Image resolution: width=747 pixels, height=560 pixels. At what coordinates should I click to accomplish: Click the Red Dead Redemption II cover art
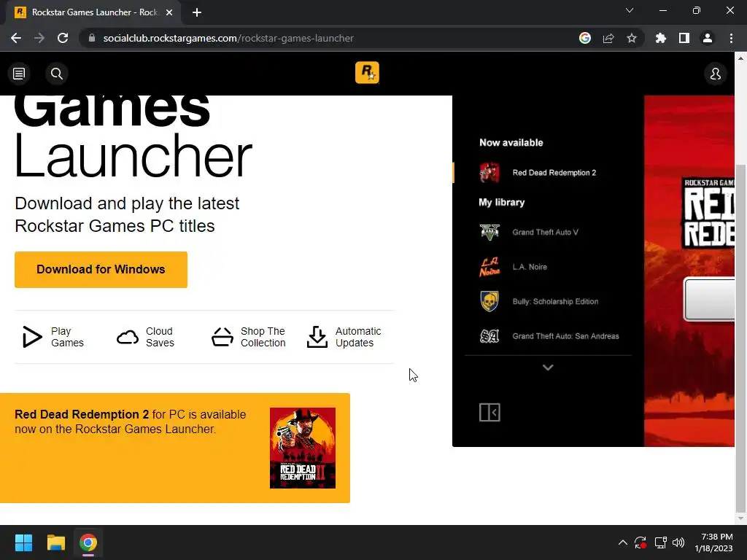[303, 448]
